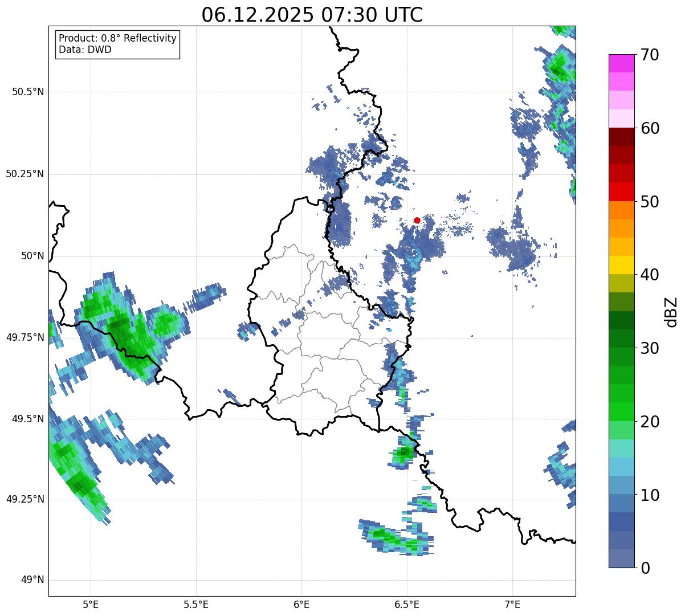Click the longitude label 7°E
The width and height of the screenshot is (685, 616).
(x=512, y=604)
